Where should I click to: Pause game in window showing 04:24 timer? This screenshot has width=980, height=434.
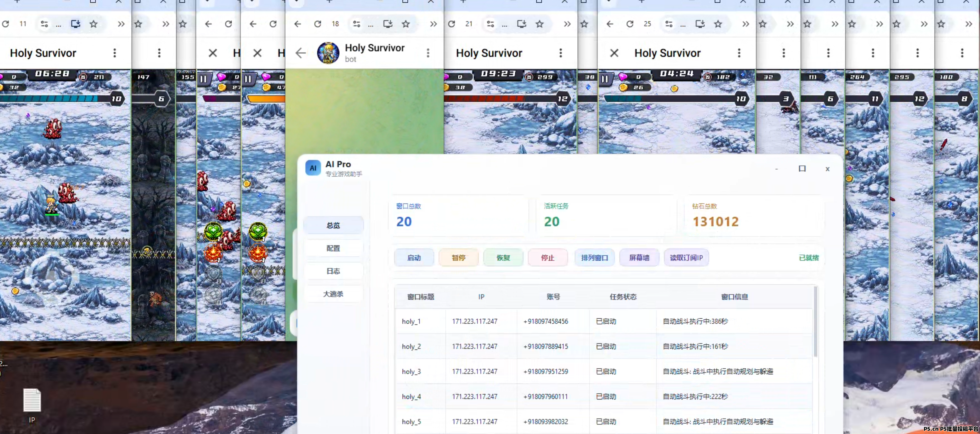605,79
